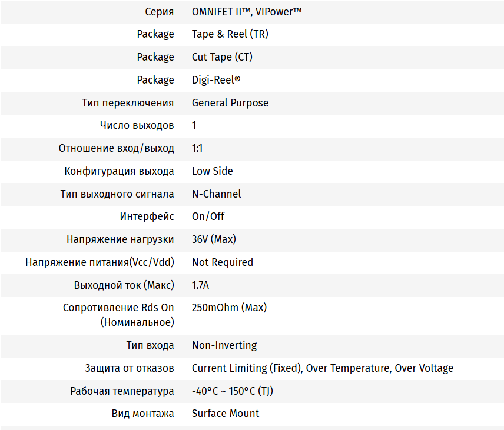Select the Tape & Reel (TR) package value
The width and height of the screenshot is (504, 430).
pyautogui.click(x=230, y=34)
